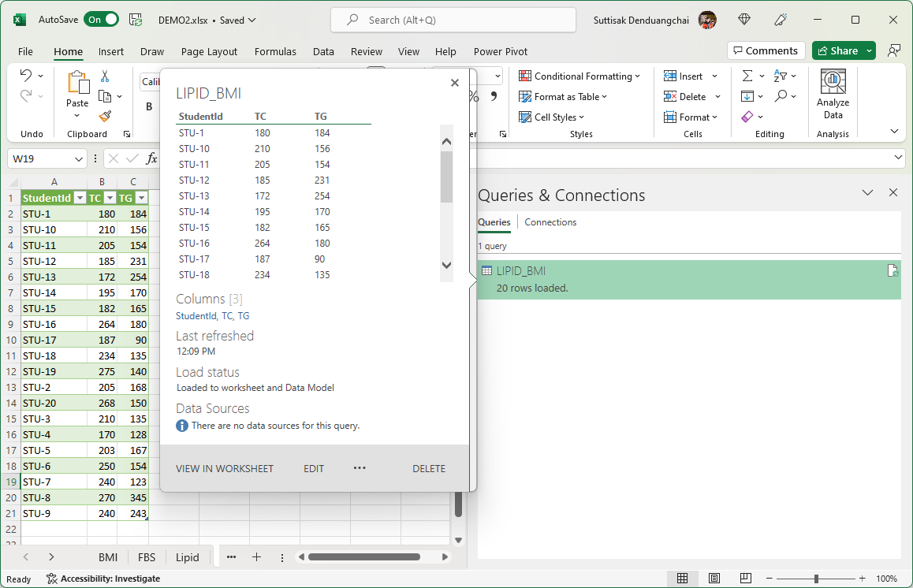Screen dimensions: 913x588
Task: Expand the formula bar chevron
Action: (x=899, y=158)
